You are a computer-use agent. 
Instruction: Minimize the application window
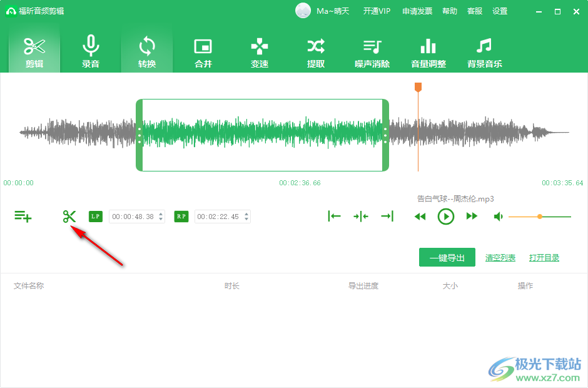tap(539, 12)
